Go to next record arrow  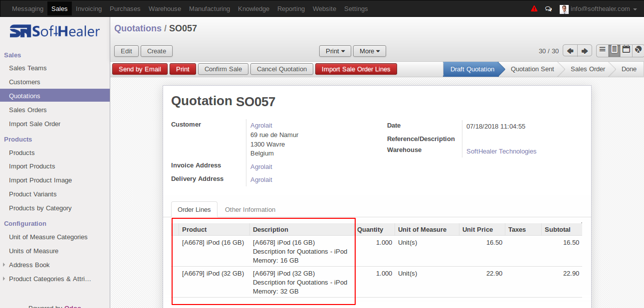tap(585, 51)
